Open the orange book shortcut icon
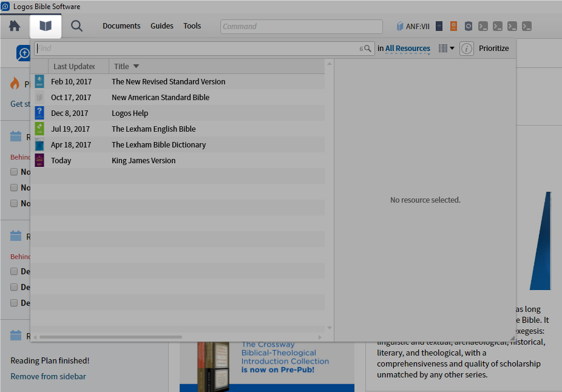Screen dimensions: 562x392 click(x=453, y=26)
